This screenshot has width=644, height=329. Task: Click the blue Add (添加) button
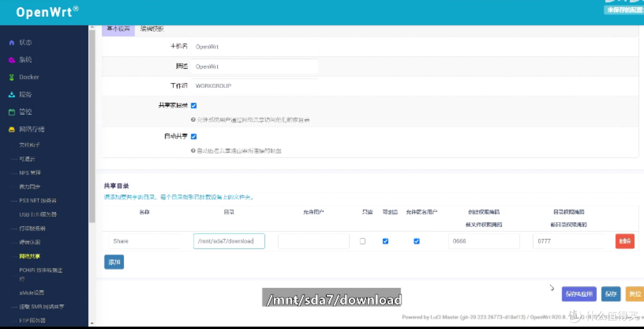point(114,262)
